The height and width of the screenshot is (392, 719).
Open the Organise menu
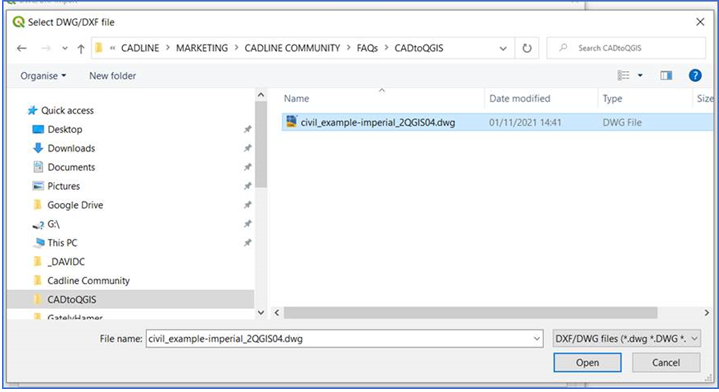coord(43,76)
